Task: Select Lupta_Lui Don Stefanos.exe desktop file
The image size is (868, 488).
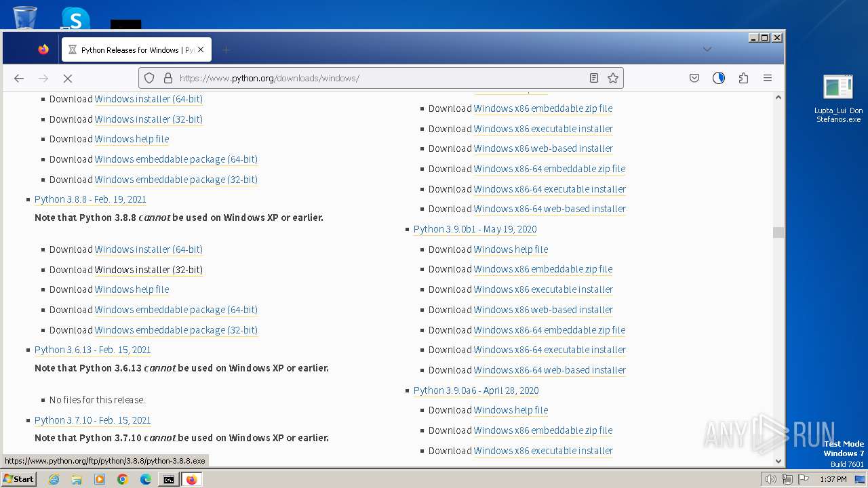Action: (839, 98)
